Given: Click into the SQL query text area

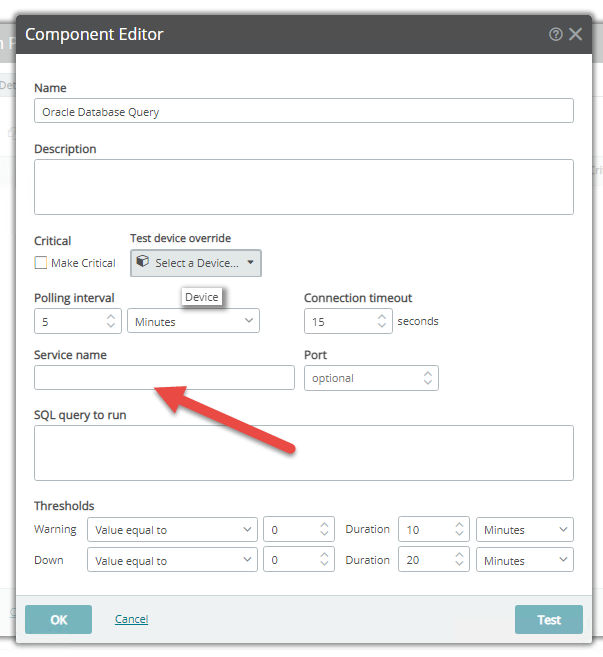Looking at the screenshot, I should 304,453.
